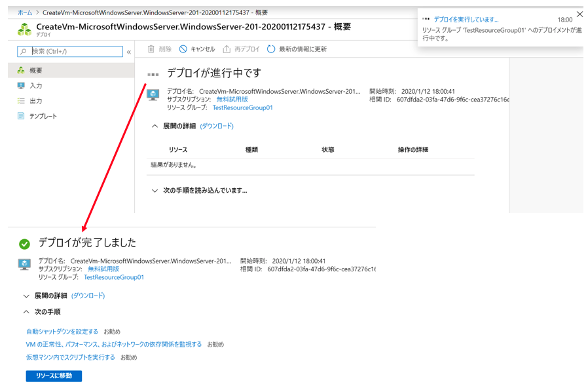Open 仮想マシン内でスクリプトを実行する link

click(71, 357)
